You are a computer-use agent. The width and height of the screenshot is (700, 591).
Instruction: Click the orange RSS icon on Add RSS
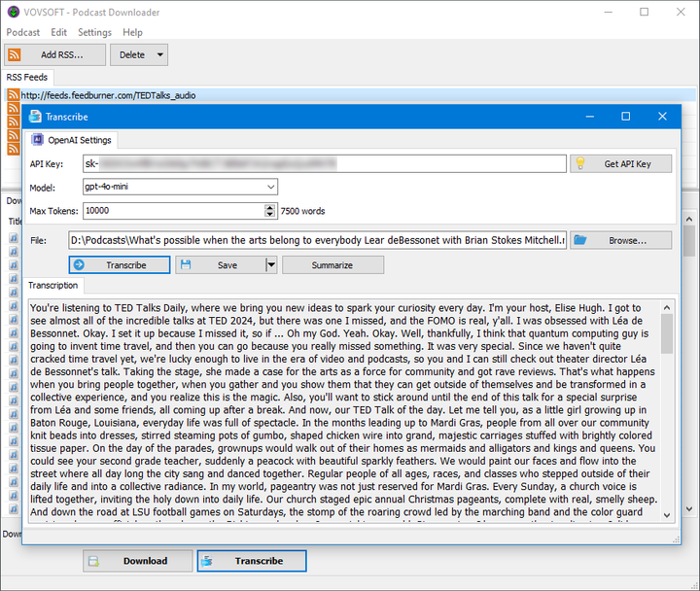15,54
